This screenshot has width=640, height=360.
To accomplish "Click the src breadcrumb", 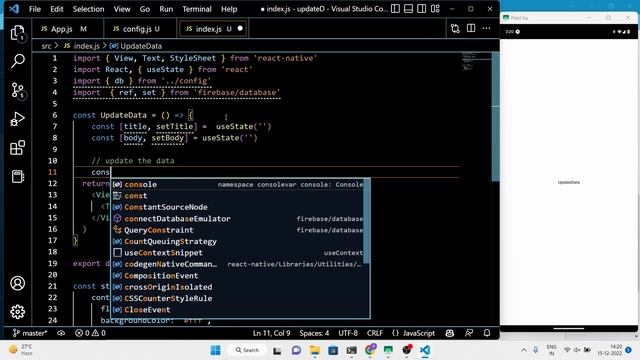I will [46, 46].
